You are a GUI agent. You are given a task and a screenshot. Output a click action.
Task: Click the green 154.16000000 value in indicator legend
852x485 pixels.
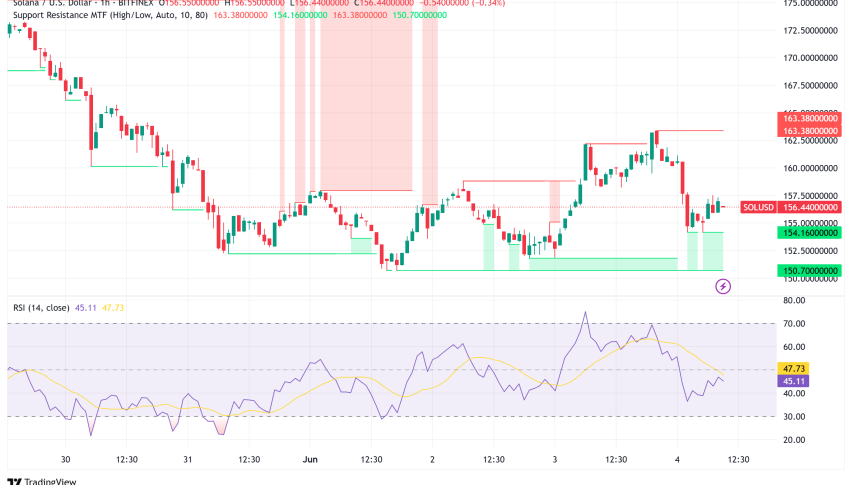(x=300, y=15)
